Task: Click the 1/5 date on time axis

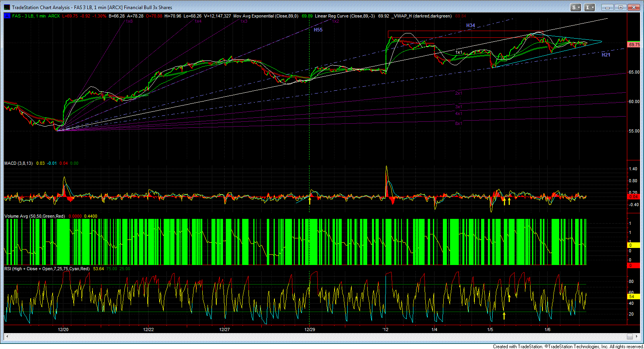Action: (x=490, y=330)
